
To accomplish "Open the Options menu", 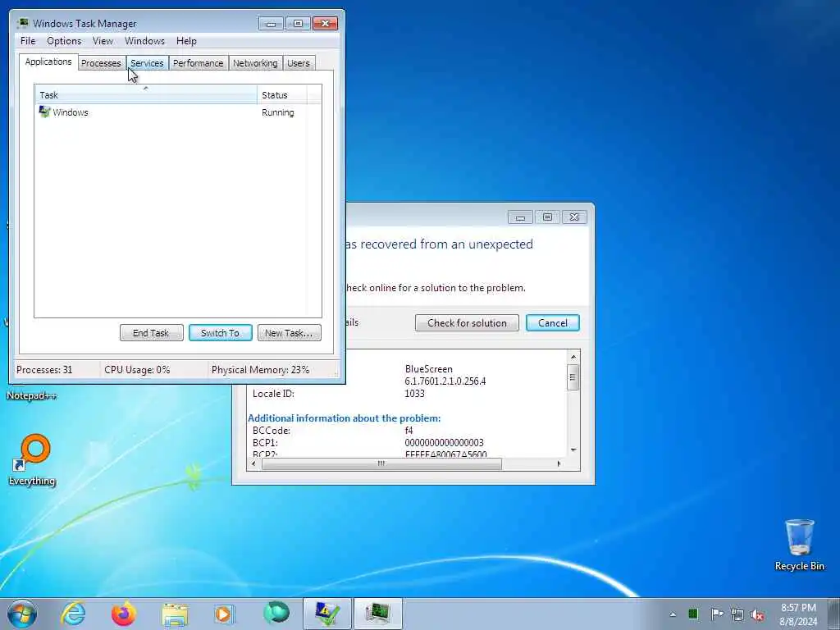I will click(64, 41).
